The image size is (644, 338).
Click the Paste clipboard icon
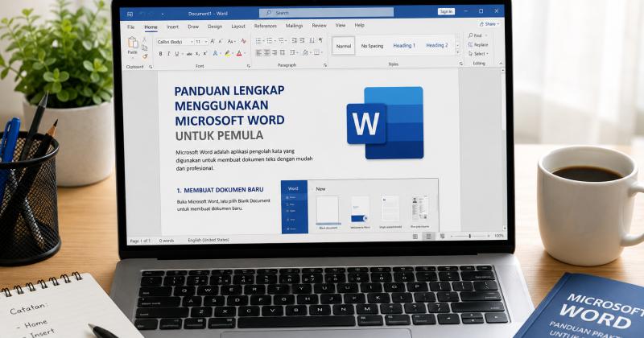click(132, 43)
